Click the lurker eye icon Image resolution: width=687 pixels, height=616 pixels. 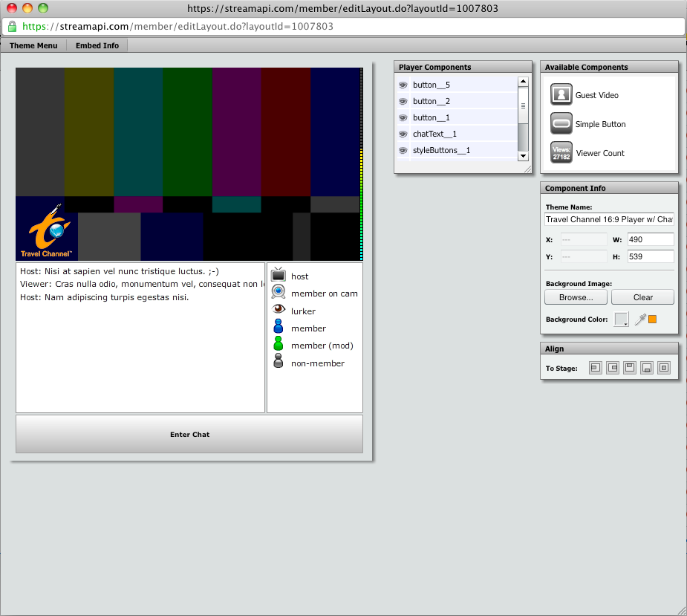coord(279,309)
